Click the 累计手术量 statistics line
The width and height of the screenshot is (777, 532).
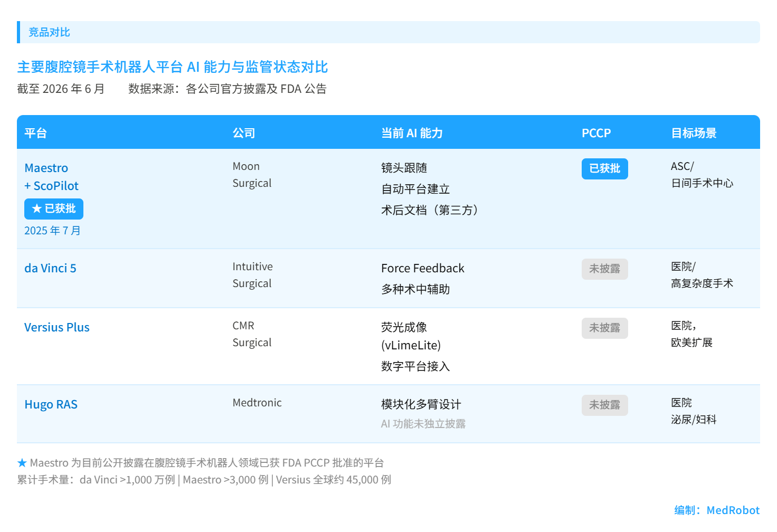204,480
